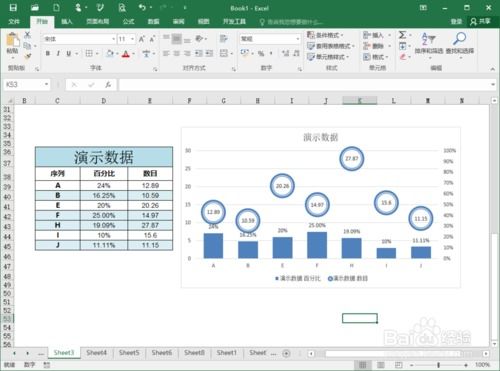Toggle Italic formatting
500x371 pixels.
pos(58,53)
